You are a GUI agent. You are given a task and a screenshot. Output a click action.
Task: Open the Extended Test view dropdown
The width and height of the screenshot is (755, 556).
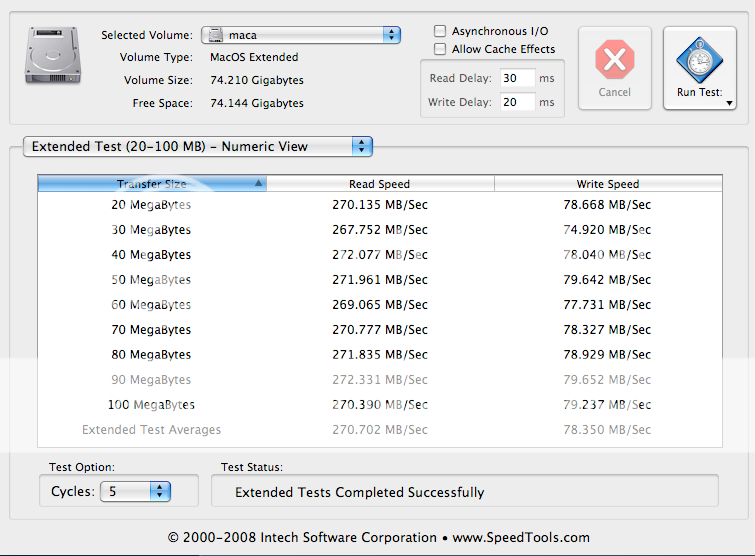tap(198, 146)
